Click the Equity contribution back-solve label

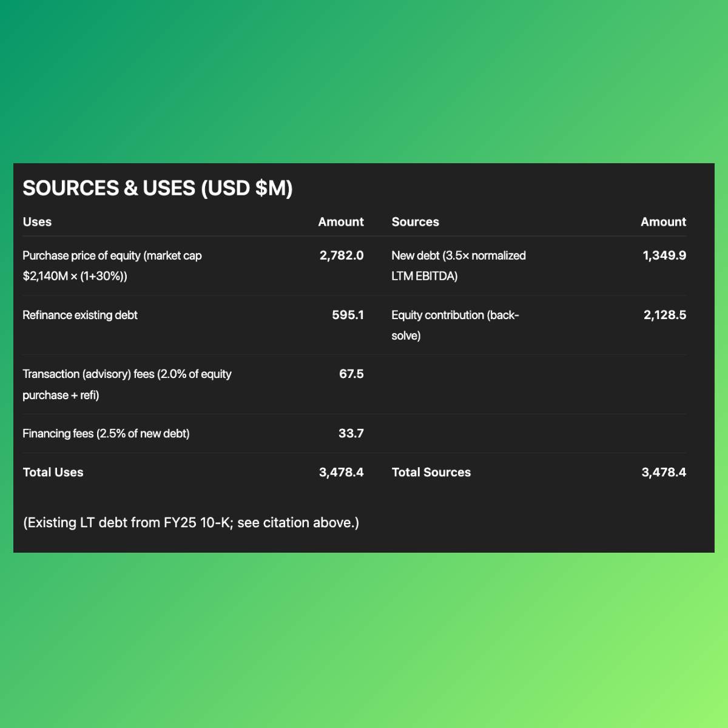coord(455,325)
